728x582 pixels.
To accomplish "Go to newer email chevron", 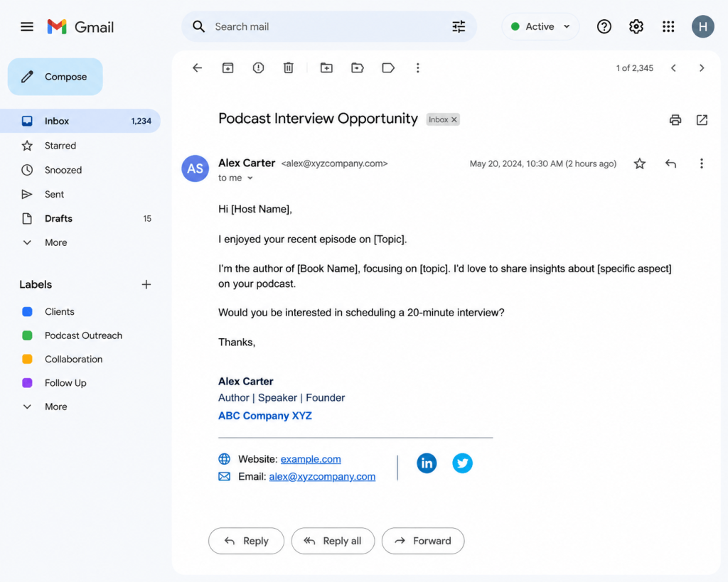I will click(673, 68).
